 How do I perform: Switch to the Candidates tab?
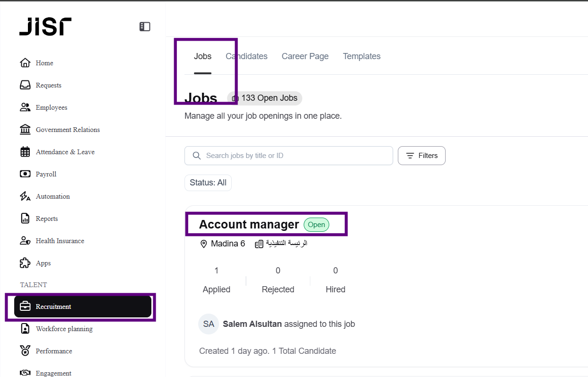tap(246, 56)
